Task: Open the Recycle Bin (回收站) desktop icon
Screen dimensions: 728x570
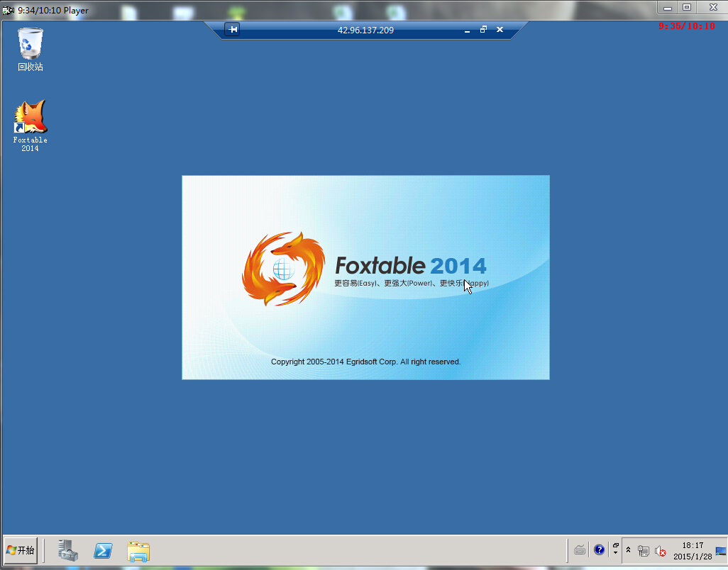Action: pyautogui.click(x=31, y=50)
